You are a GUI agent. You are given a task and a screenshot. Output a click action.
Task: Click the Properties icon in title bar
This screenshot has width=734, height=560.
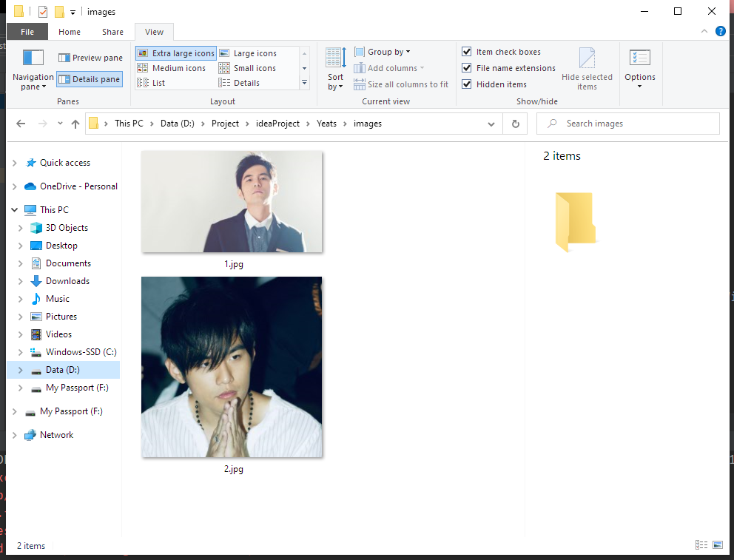tap(43, 11)
